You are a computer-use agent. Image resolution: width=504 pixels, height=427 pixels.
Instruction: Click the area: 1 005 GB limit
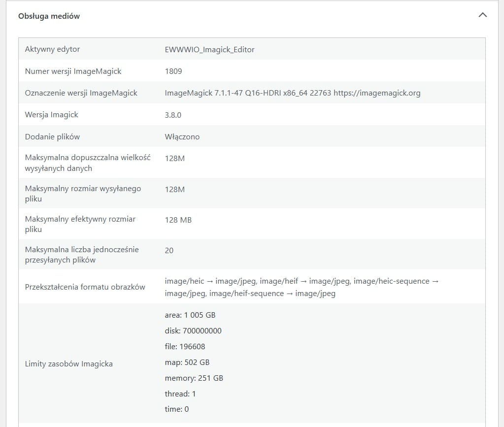pyautogui.click(x=190, y=315)
